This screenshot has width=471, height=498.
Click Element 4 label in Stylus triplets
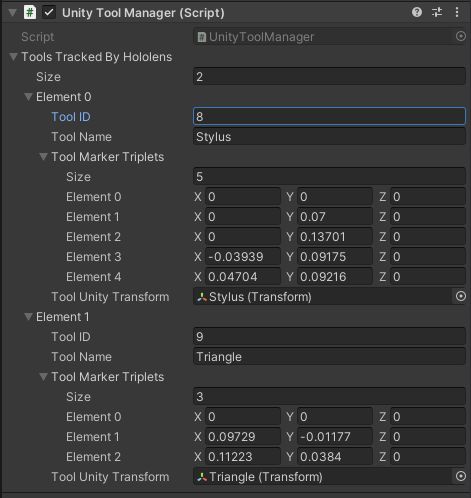(x=93, y=277)
